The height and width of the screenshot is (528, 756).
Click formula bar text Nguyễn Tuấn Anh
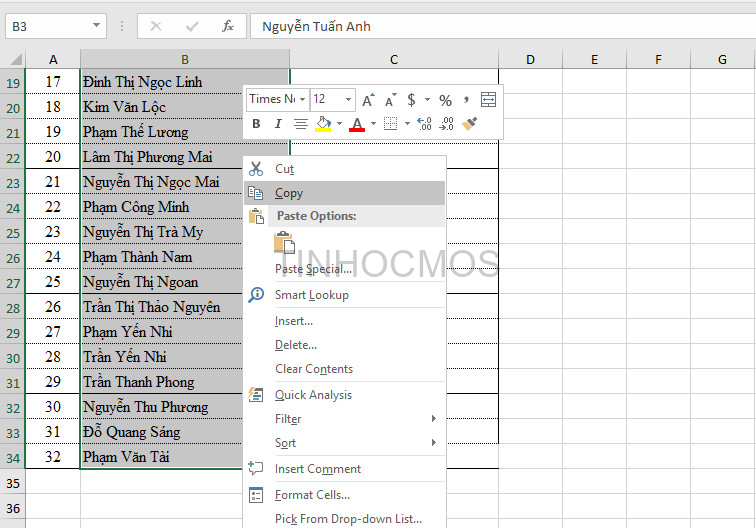[316, 27]
